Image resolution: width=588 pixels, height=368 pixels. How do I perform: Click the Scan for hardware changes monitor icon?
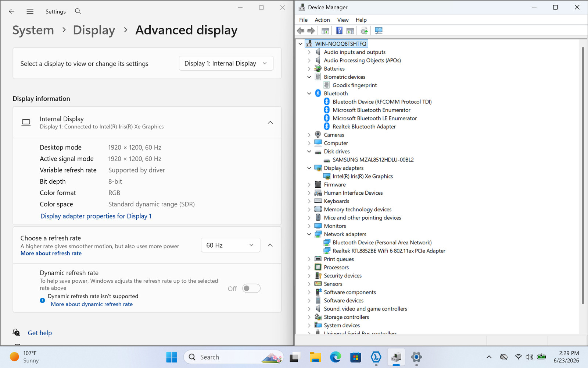[379, 31]
